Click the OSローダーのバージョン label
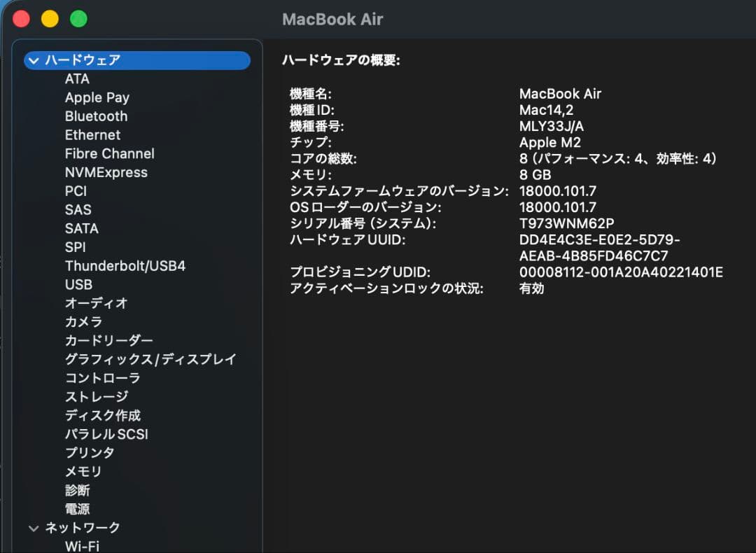Image resolution: width=756 pixels, height=553 pixels. coord(365,207)
